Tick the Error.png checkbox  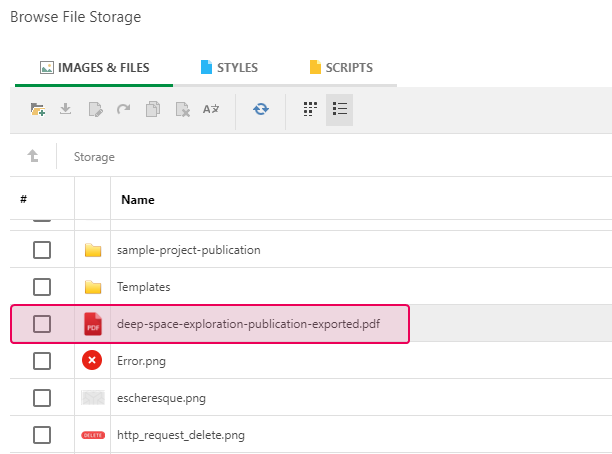point(42,361)
